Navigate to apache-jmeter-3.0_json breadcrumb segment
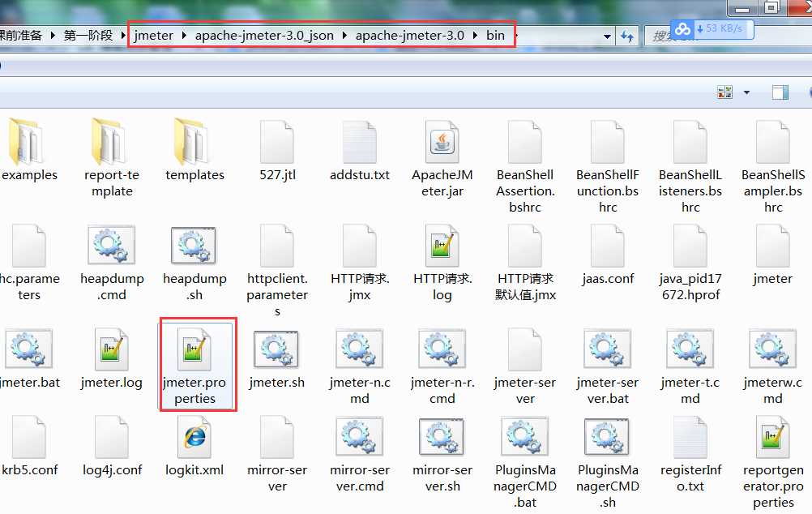812x514 pixels. [x=264, y=35]
